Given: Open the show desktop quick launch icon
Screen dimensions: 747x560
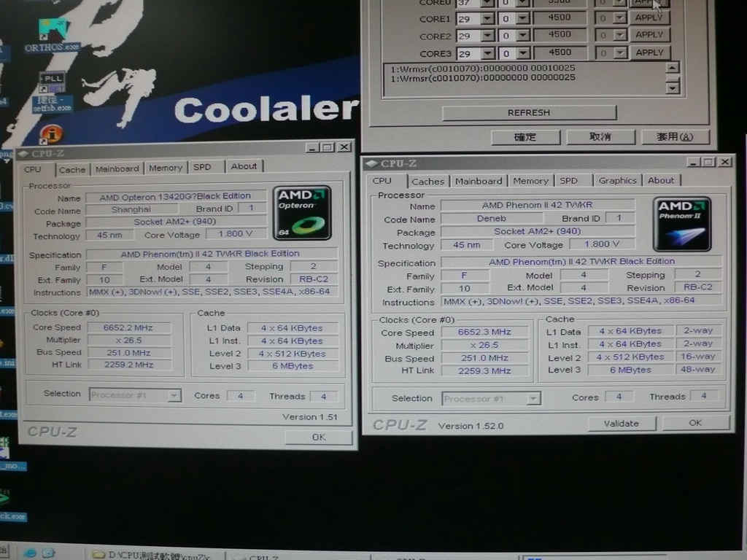Looking at the screenshot, I should click(x=49, y=553).
